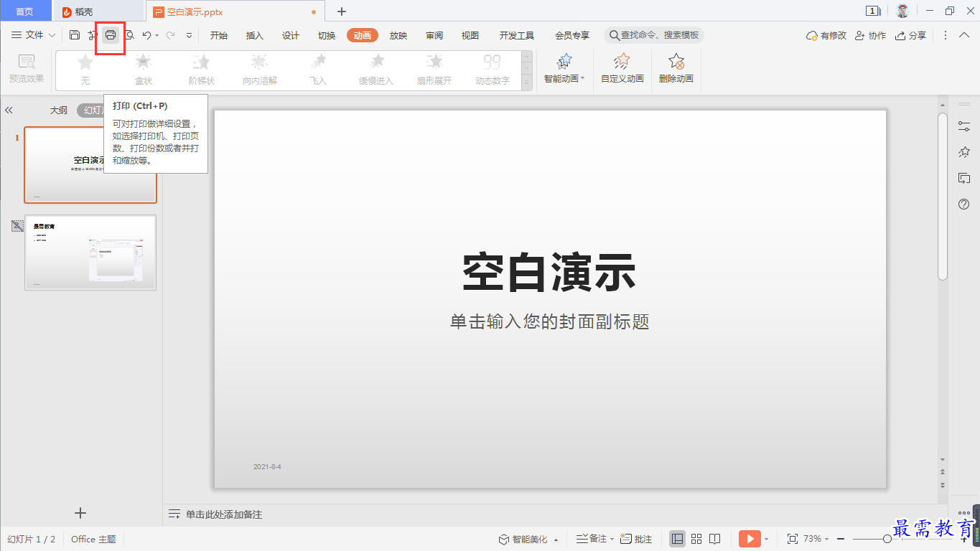Expand customize quick access toolbar dropdown
Viewport: 980px width, 551px height.
tap(190, 35)
